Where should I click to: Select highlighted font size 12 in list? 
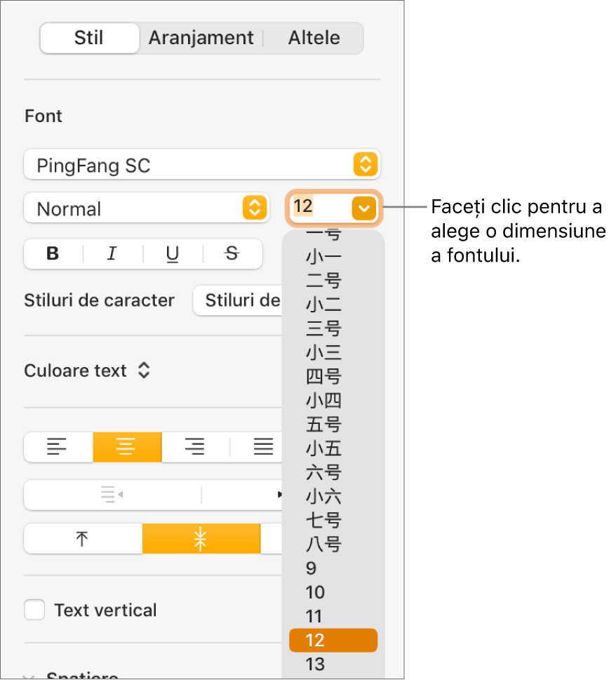tap(333, 640)
